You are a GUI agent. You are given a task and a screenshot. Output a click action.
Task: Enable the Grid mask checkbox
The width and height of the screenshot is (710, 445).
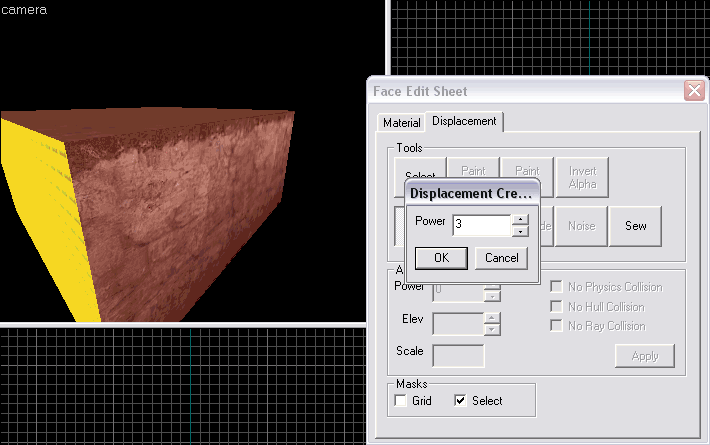point(401,401)
